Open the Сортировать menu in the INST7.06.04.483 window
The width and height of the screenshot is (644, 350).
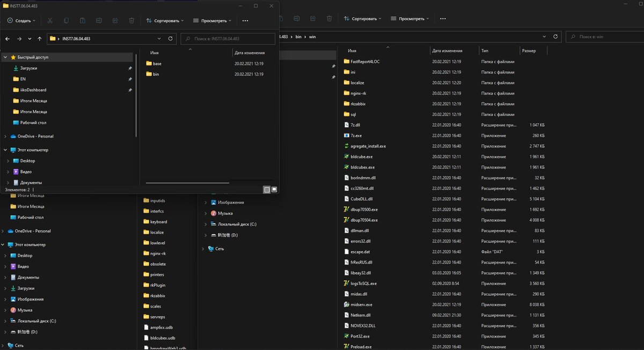click(x=165, y=20)
